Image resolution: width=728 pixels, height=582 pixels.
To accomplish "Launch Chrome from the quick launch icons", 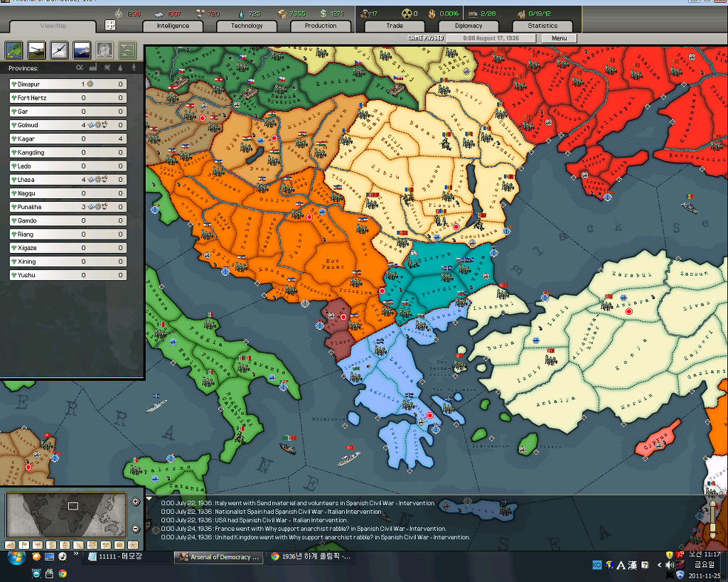I will (63, 573).
